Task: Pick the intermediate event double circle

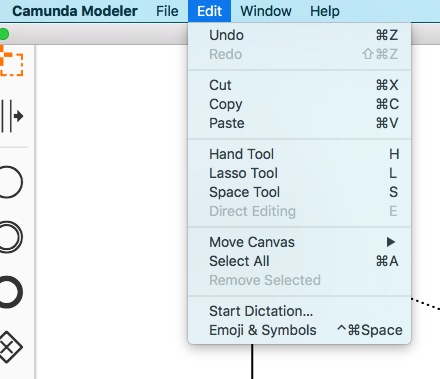Action: pyautogui.click(x=10, y=237)
